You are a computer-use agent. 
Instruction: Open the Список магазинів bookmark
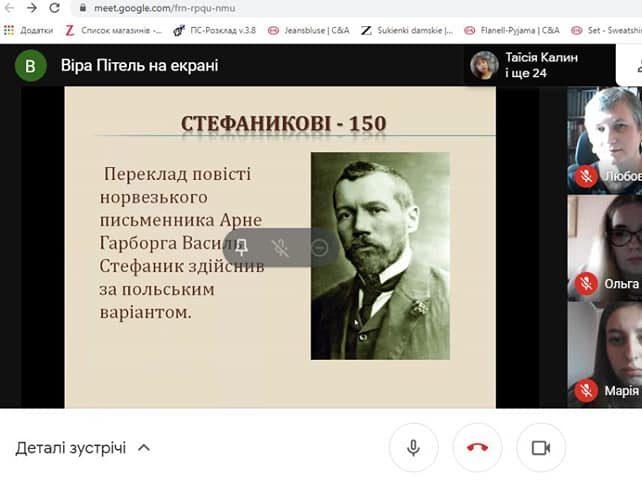tap(113, 30)
